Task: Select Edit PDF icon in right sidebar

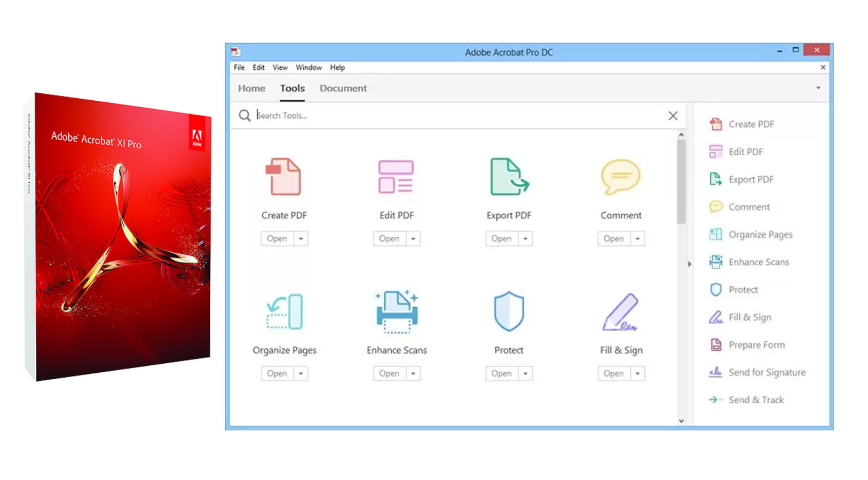Action: [716, 151]
